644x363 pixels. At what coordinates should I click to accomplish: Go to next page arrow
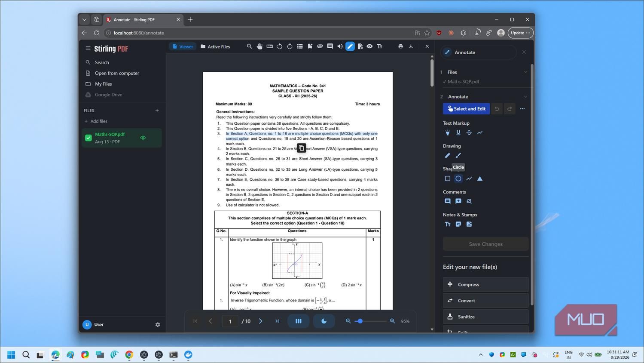pos(260,321)
